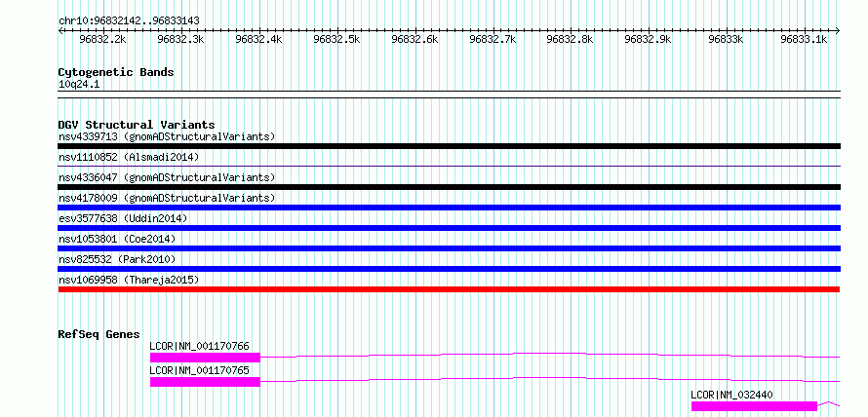Click the magenta exon of NM_032440
868x417 pixels.
[755, 406]
